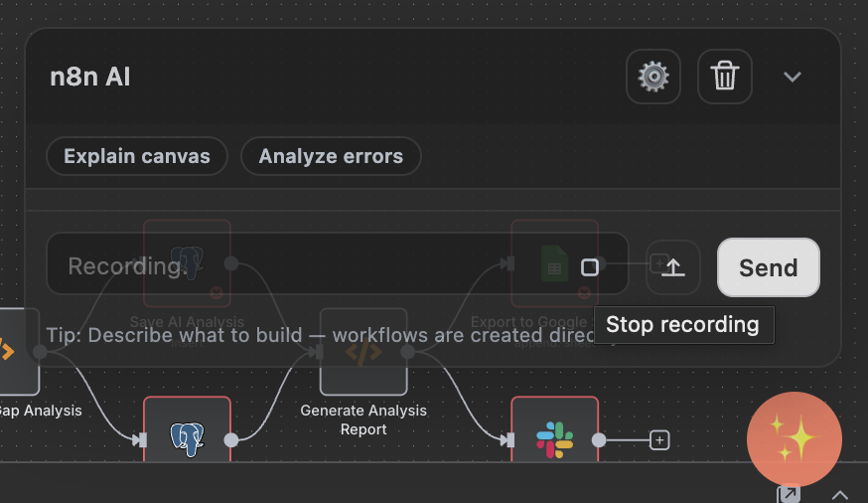The height and width of the screenshot is (503, 868).
Task: Select the bottom Postgres node
Action: tap(187, 437)
